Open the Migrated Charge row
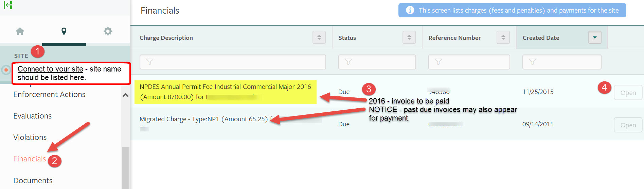This screenshot has height=189, width=644. [x=628, y=125]
